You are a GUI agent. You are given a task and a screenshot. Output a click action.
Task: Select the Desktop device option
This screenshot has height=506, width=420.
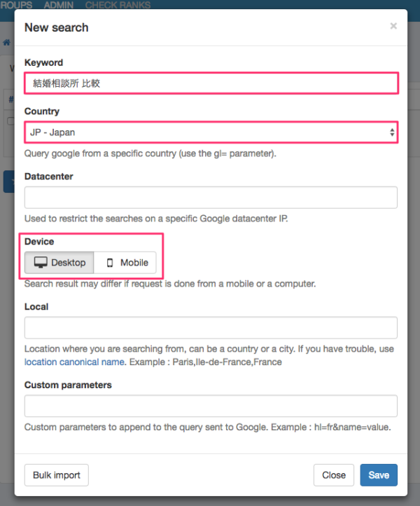tap(59, 263)
